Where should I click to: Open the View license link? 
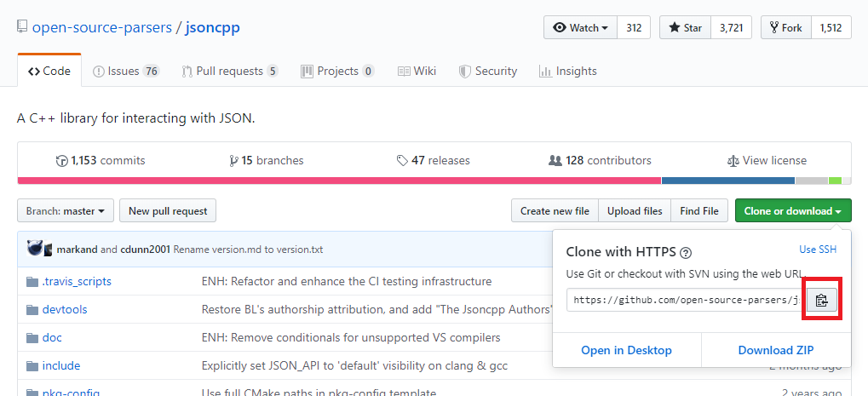click(767, 160)
